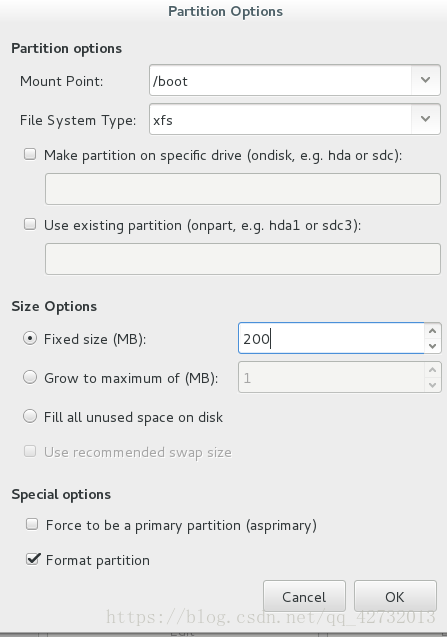Viewport: 447px width, 637px height.
Task: Select Fill all unused space on disk
Action: click(30, 416)
